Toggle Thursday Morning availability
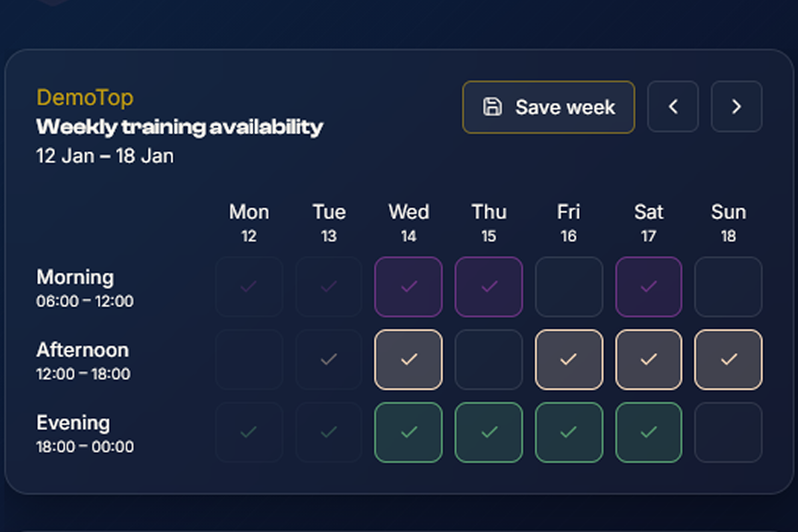Image resolution: width=798 pixels, height=532 pixels. (488, 287)
